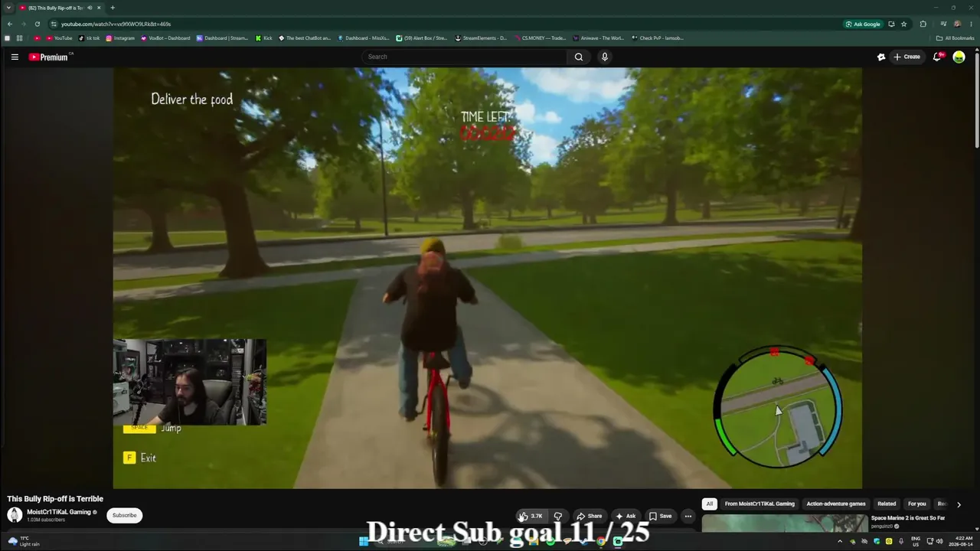Viewport: 980px width, 551px height.
Task: Click the video player area
Action: click(488, 278)
